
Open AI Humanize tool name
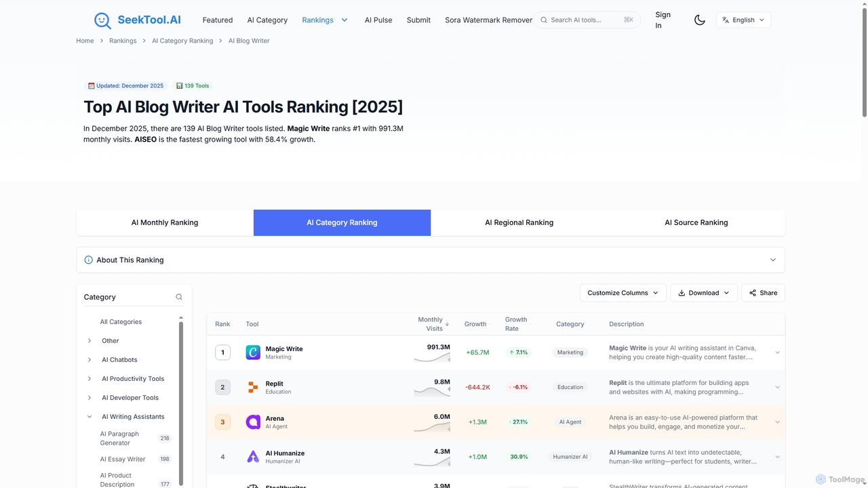click(285, 453)
